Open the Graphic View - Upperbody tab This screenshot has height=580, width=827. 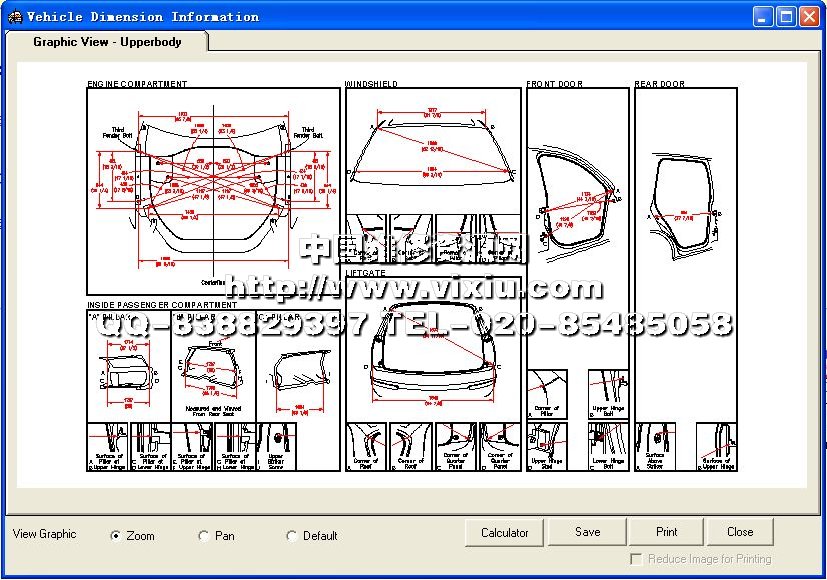[x=107, y=42]
